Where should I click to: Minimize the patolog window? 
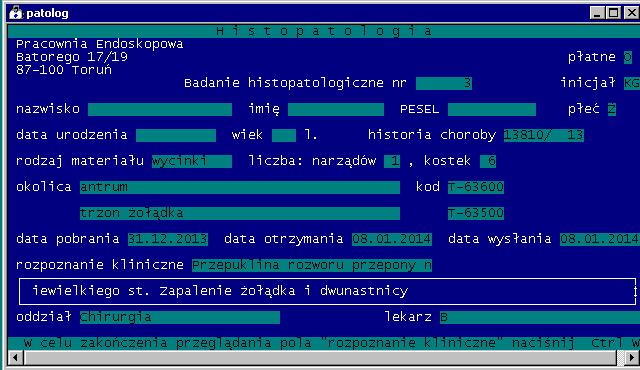point(597,13)
